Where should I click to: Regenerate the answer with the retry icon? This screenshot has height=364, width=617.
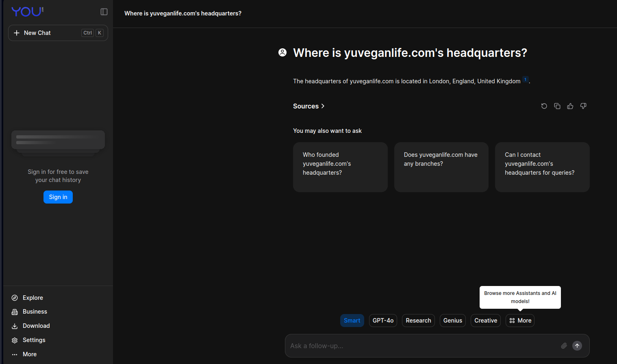point(544,106)
